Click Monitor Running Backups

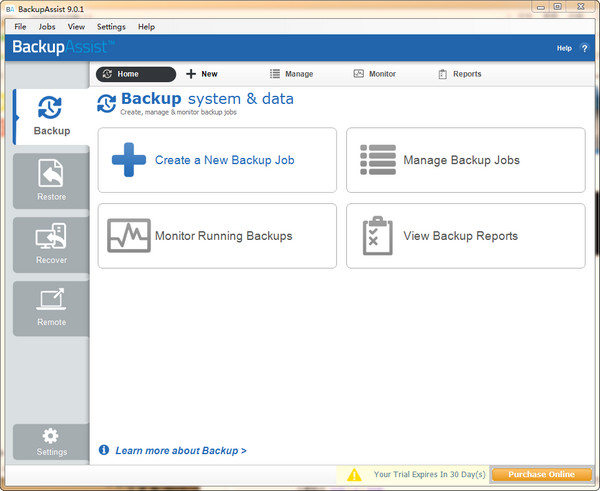click(x=217, y=236)
